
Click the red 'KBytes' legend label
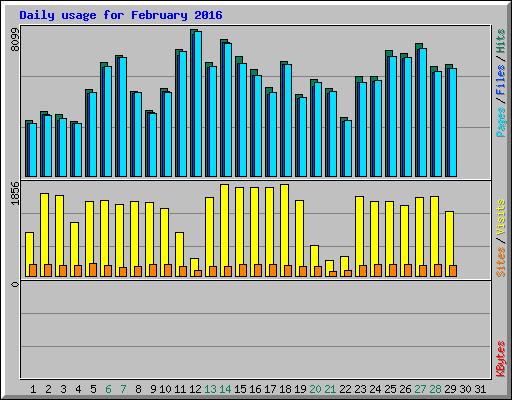click(501, 359)
